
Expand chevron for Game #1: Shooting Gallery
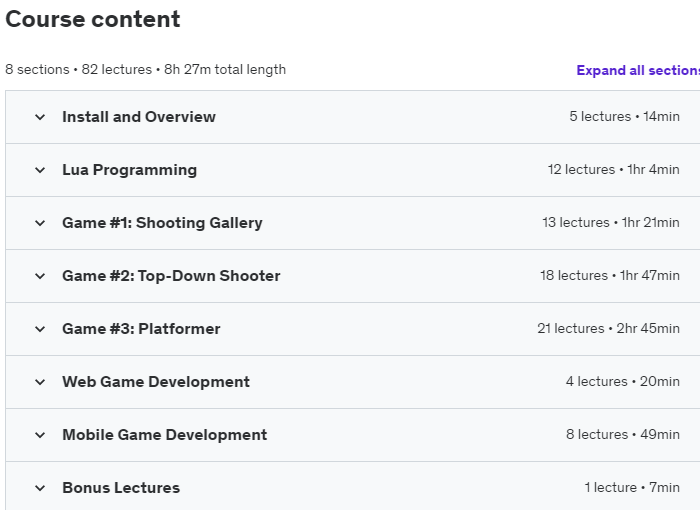click(x=40, y=223)
